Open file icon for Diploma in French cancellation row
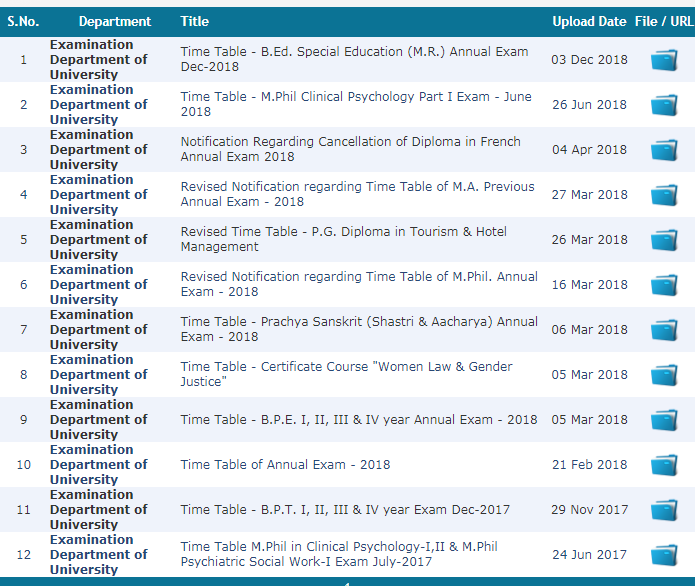 point(664,150)
